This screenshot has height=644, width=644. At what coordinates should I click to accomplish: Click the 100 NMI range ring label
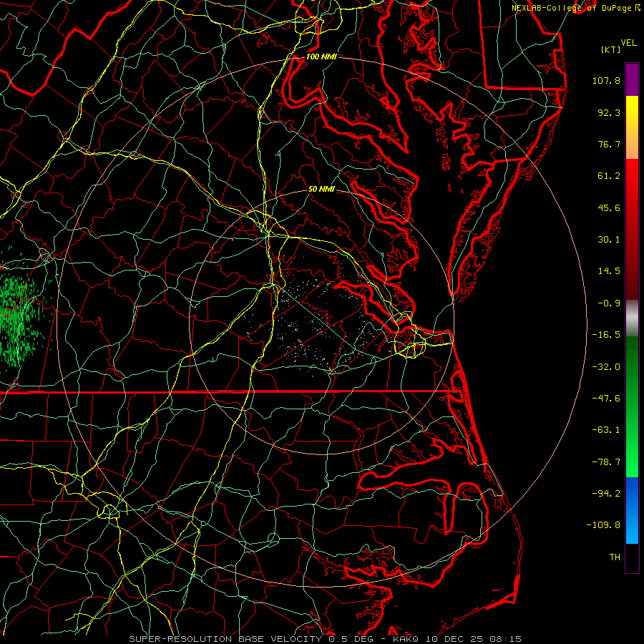321,57
